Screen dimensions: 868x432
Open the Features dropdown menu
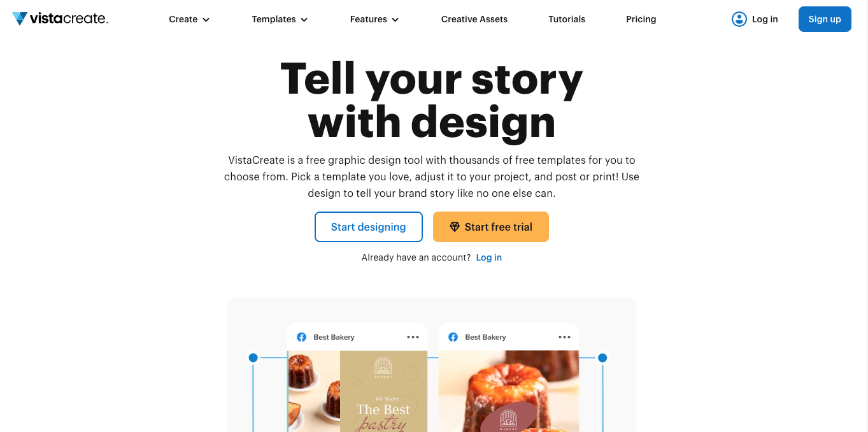[374, 19]
